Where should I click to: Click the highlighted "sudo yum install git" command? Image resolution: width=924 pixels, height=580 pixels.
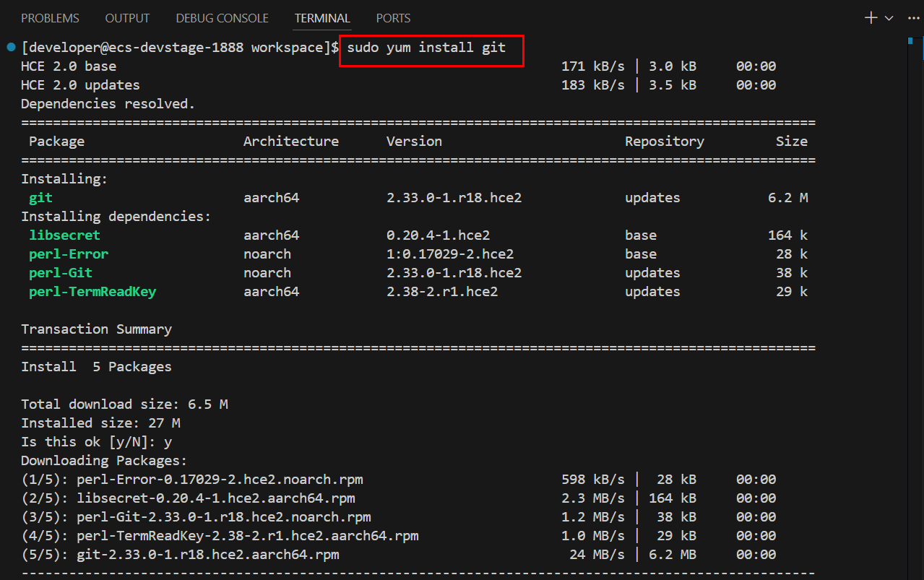[426, 48]
